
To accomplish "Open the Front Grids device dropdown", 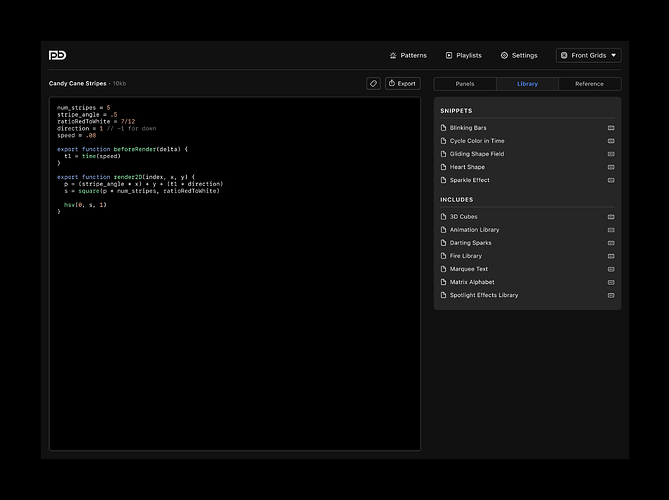I will click(588, 55).
